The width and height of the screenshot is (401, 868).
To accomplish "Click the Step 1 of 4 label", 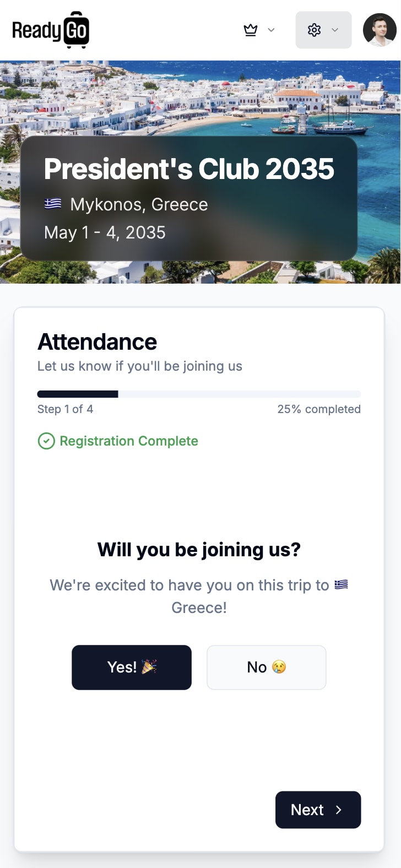I will (x=65, y=409).
